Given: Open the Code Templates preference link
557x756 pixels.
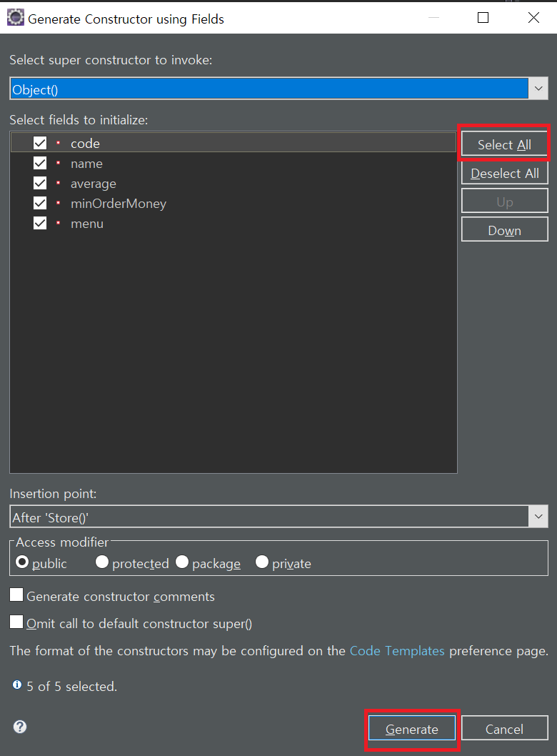Looking at the screenshot, I should tap(397, 651).
